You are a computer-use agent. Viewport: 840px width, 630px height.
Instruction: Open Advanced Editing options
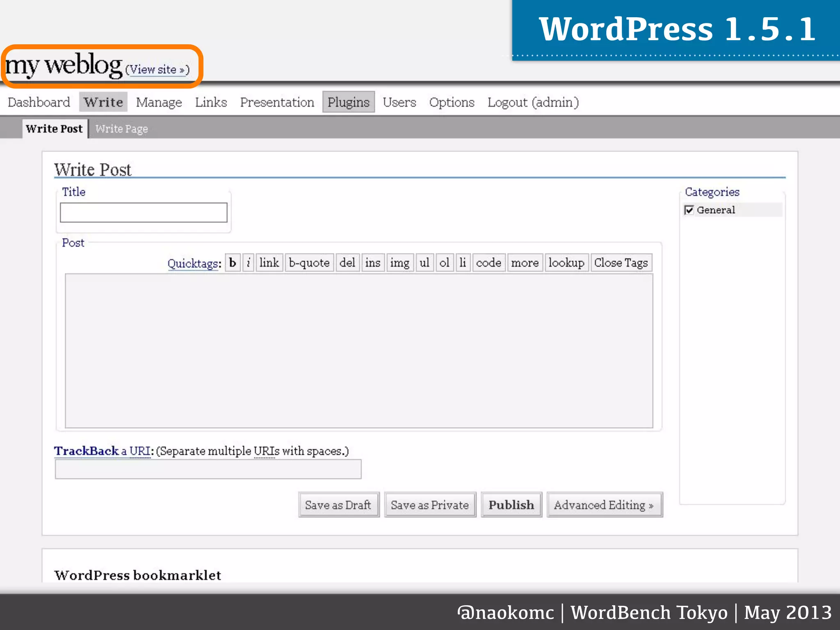[x=604, y=505]
